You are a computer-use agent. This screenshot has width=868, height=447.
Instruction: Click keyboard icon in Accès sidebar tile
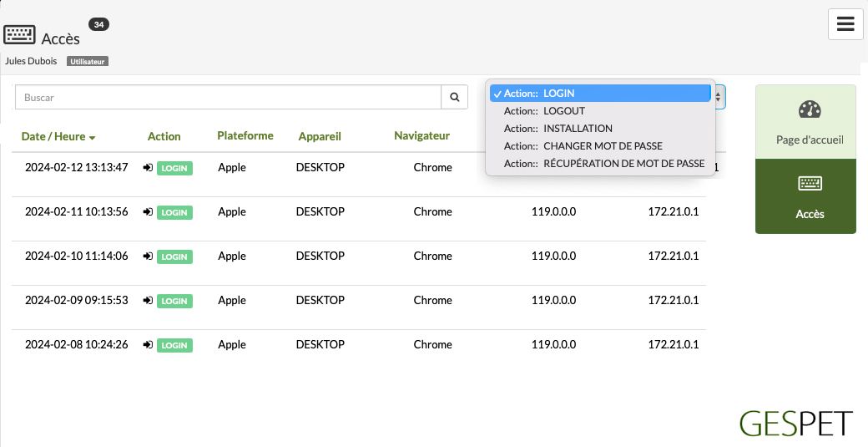[810, 183]
